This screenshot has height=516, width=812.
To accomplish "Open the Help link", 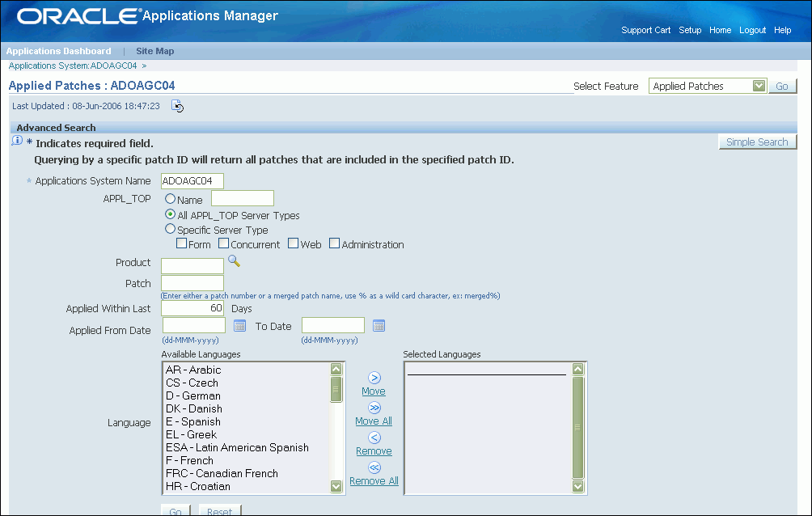I will click(783, 30).
